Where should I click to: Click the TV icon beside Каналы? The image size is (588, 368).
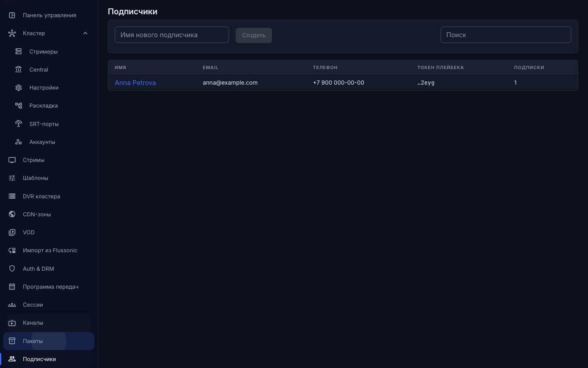point(12,323)
